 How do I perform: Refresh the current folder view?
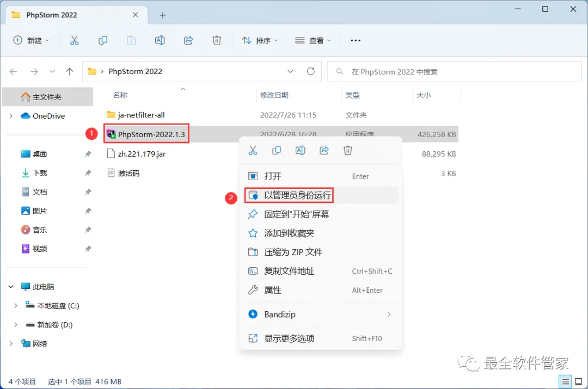click(311, 71)
